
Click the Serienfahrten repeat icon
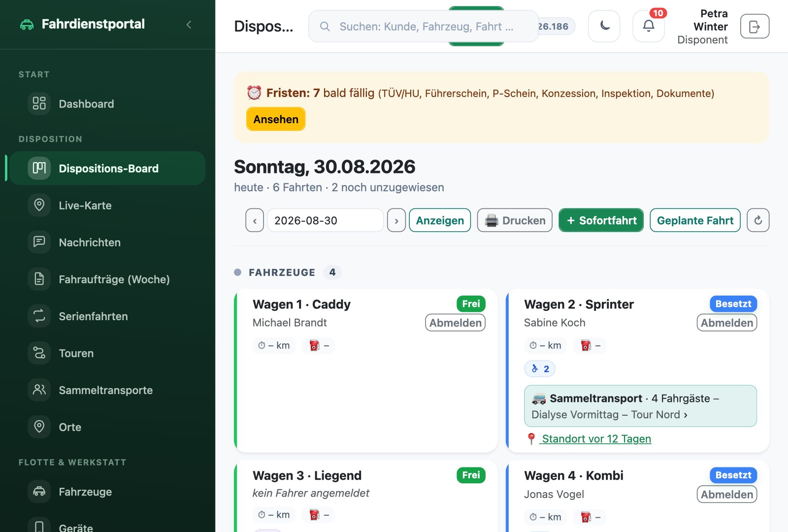39,316
